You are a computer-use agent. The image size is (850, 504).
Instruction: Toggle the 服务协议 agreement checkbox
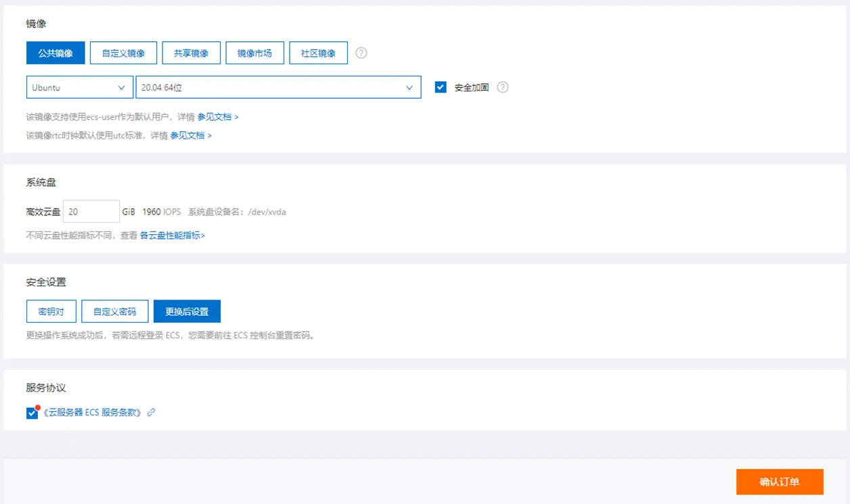tap(32, 413)
